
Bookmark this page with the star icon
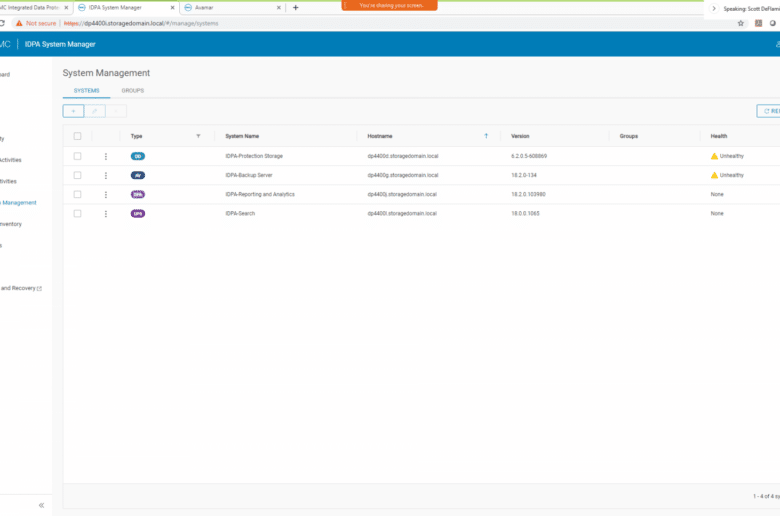741,23
